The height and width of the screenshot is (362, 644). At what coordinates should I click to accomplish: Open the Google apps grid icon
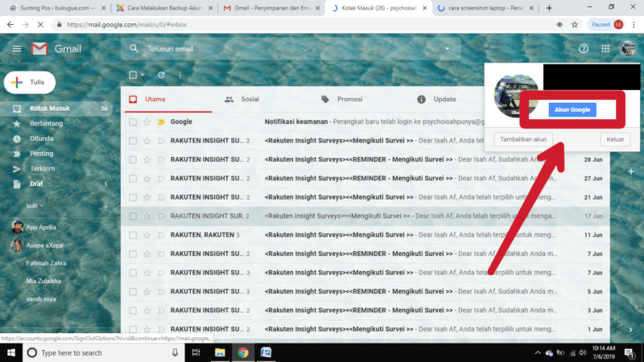tap(605, 49)
